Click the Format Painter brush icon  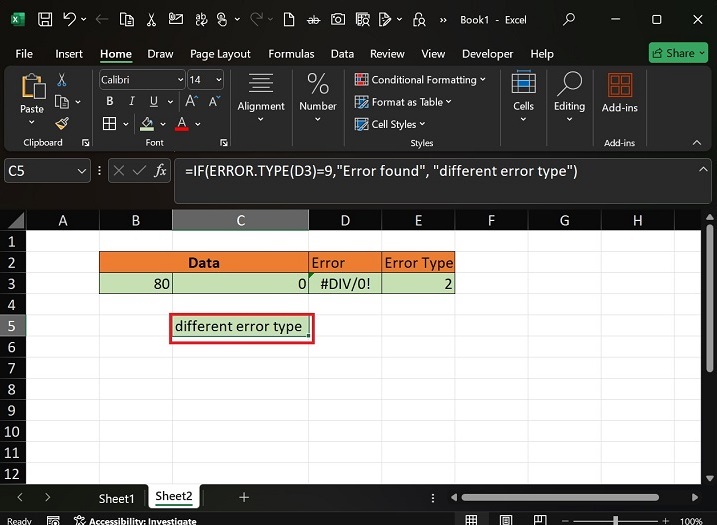[x=62, y=124]
